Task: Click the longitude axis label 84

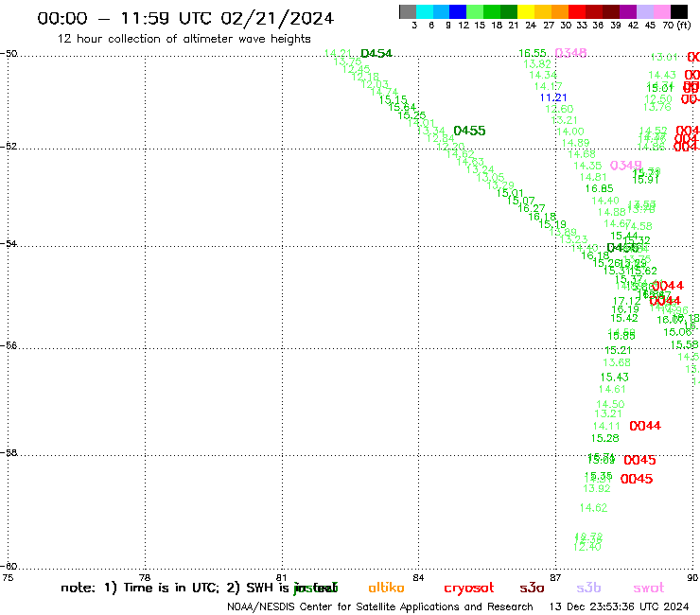Action: pyautogui.click(x=418, y=577)
